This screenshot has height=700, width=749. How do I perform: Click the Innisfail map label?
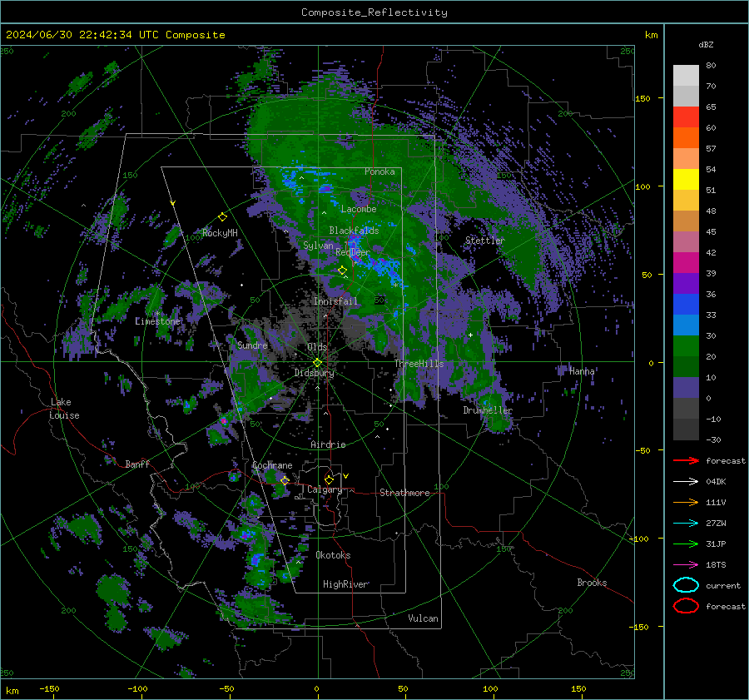(x=336, y=301)
